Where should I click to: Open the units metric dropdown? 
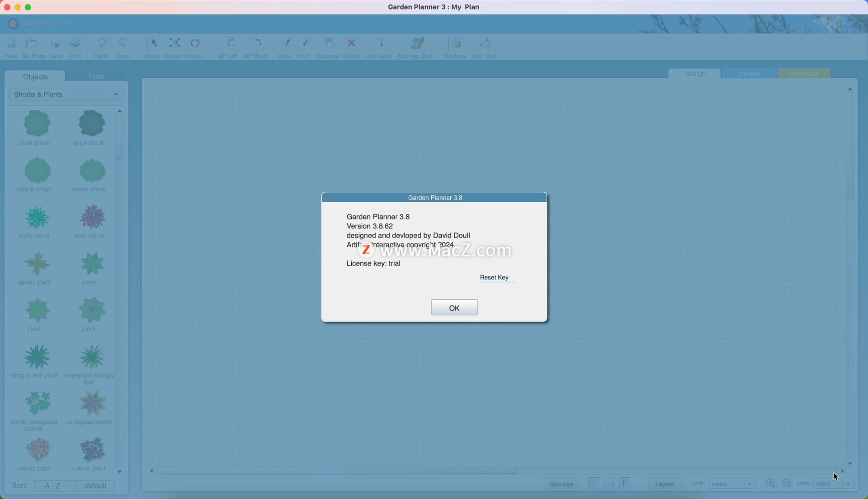732,484
